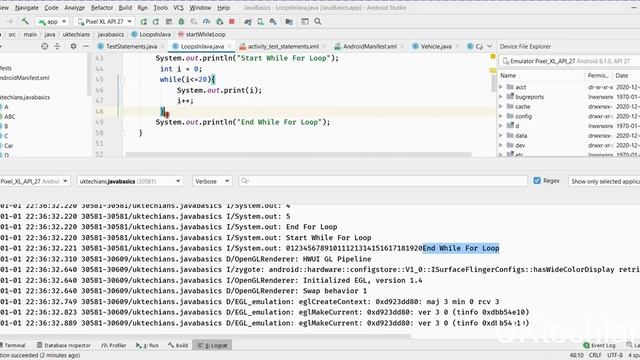
Task: Click the Logcat horizontal scrollbar
Action: [205, 336]
